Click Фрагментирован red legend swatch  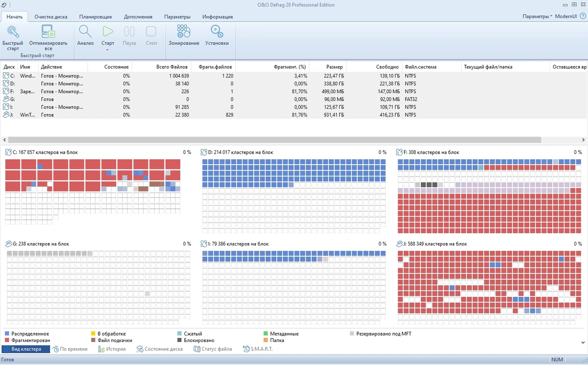point(7,340)
